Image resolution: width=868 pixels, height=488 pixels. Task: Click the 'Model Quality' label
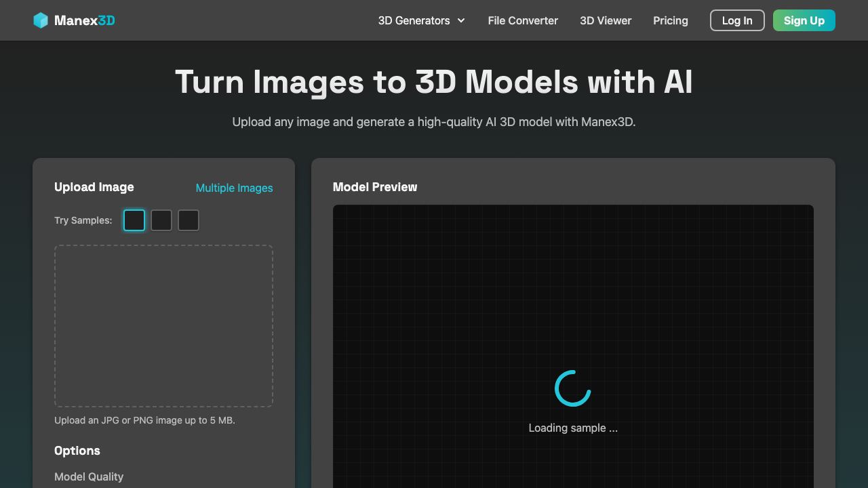[89, 476]
